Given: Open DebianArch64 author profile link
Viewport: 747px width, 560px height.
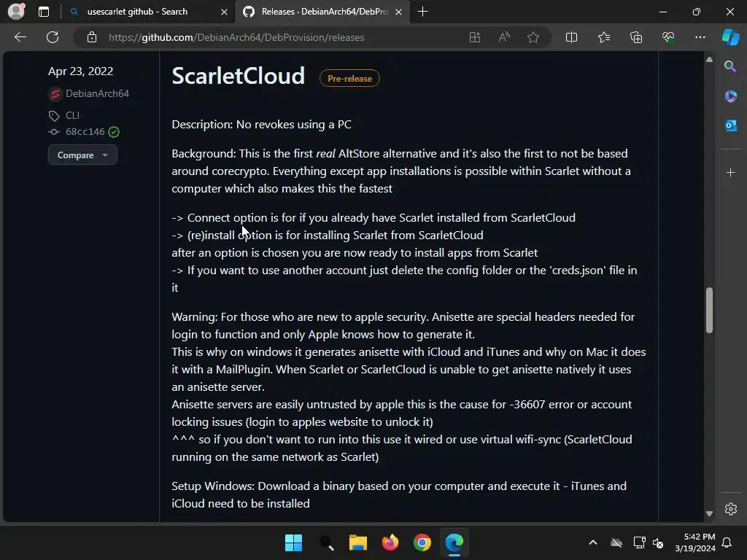Looking at the screenshot, I should 97,94.
